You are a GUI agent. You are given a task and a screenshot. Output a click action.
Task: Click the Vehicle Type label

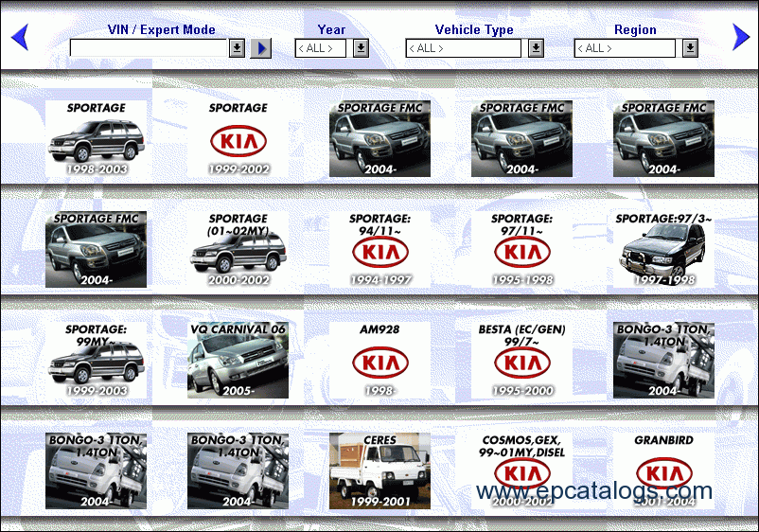(474, 29)
